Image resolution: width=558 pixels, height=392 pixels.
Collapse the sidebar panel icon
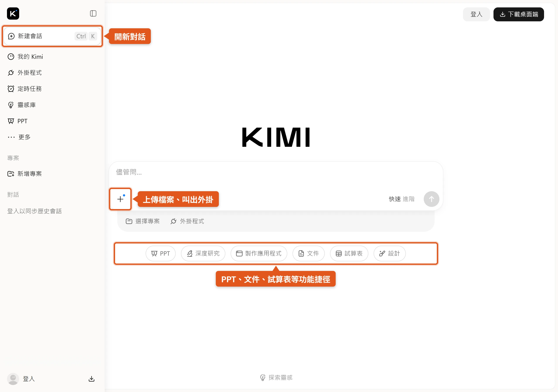93,13
